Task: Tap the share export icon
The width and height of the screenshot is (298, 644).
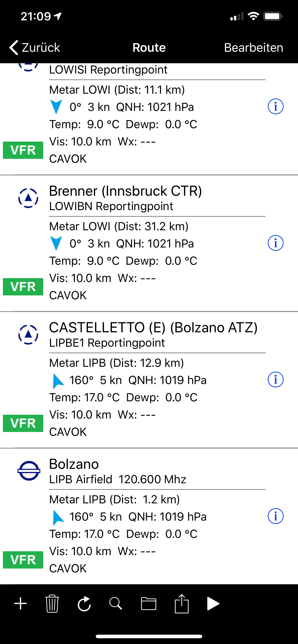Action: click(x=182, y=604)
